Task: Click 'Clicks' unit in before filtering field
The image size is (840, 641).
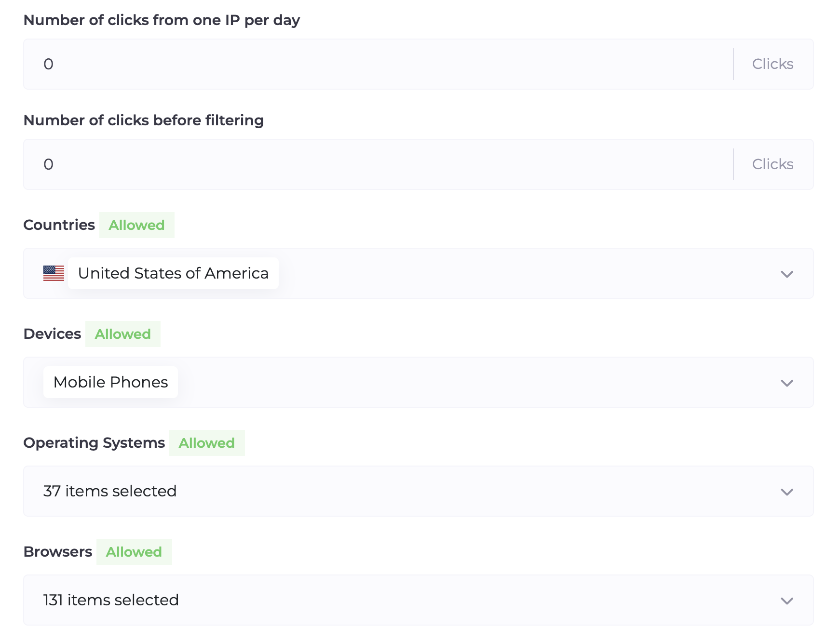Action: [772, 164]
